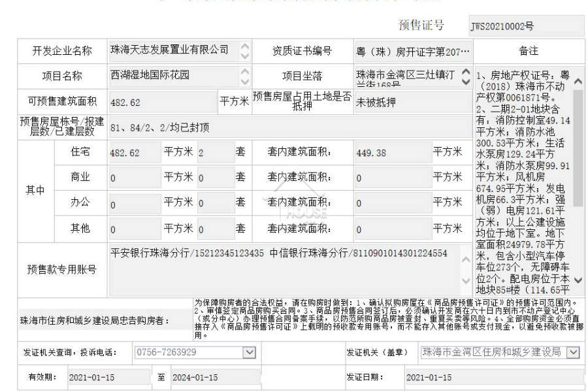Screen dimensions: 588x392
Task: Click validity start date 2021-01-15
Action: point(109,378)
